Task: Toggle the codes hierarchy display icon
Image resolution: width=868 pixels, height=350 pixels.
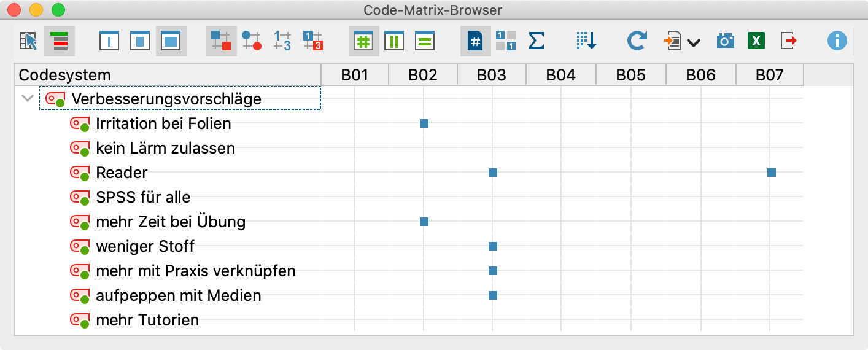Action: coord(60,41)
